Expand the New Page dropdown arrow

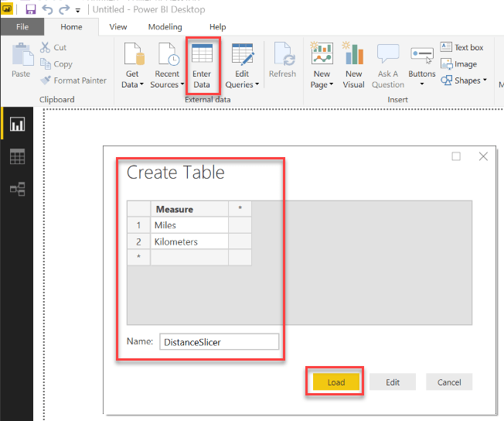(331, 84)
